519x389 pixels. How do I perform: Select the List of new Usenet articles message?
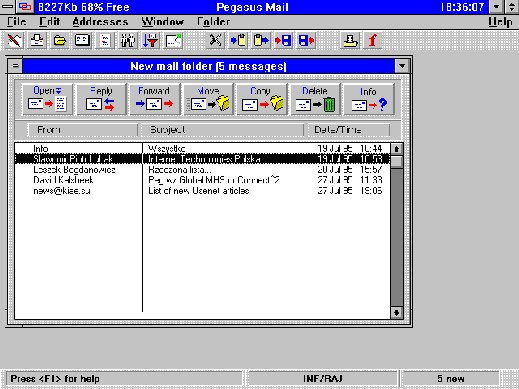pyautogui.click(x=202, y=191)
